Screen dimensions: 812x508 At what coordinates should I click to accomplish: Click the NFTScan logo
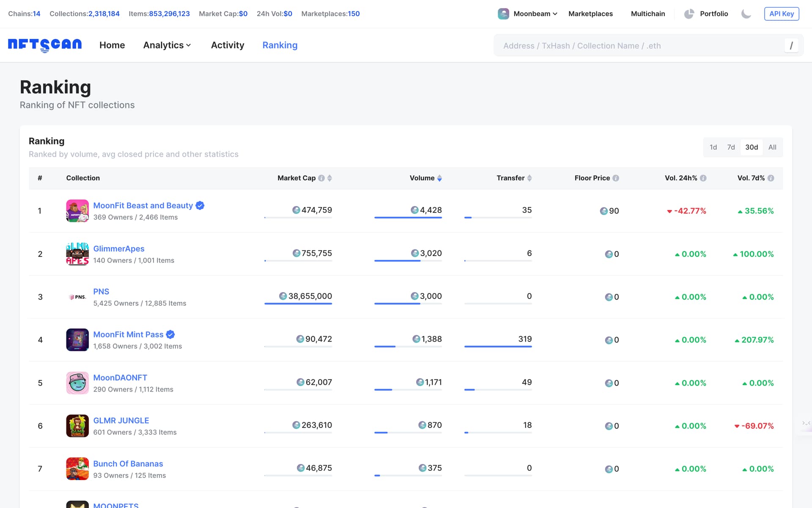point(45,45)
